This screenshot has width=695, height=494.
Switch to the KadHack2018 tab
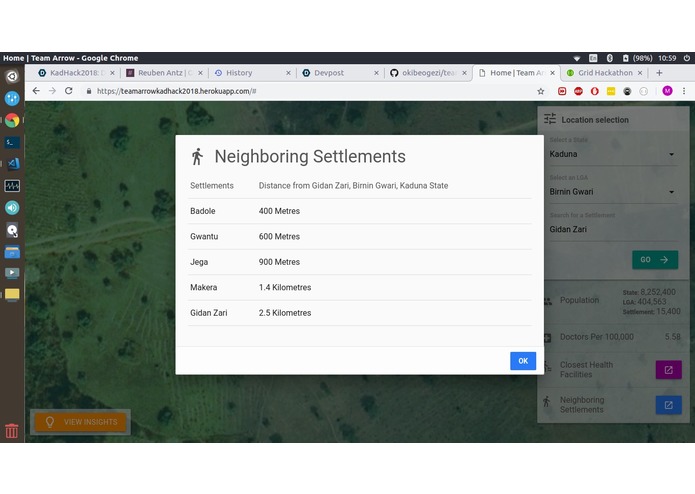point(75,73)
